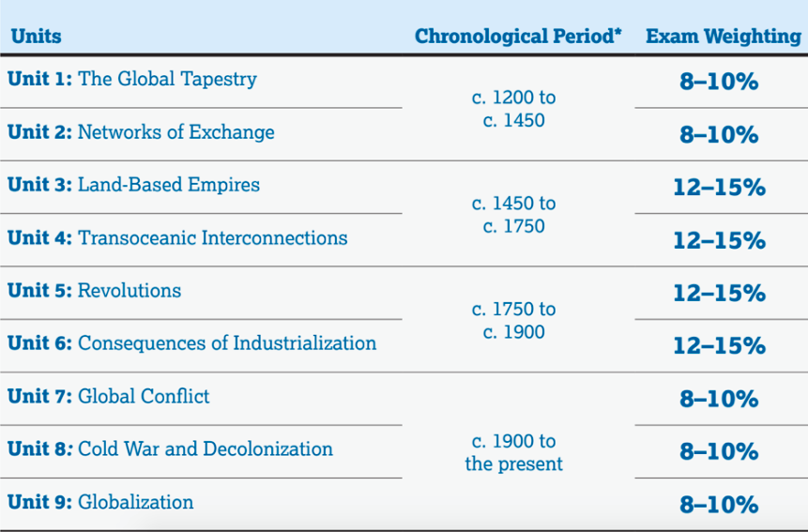Click the c. 1750 to c. 1900 period
The width and height of the screenshot is (808, 532).
[x=513, y=320]
